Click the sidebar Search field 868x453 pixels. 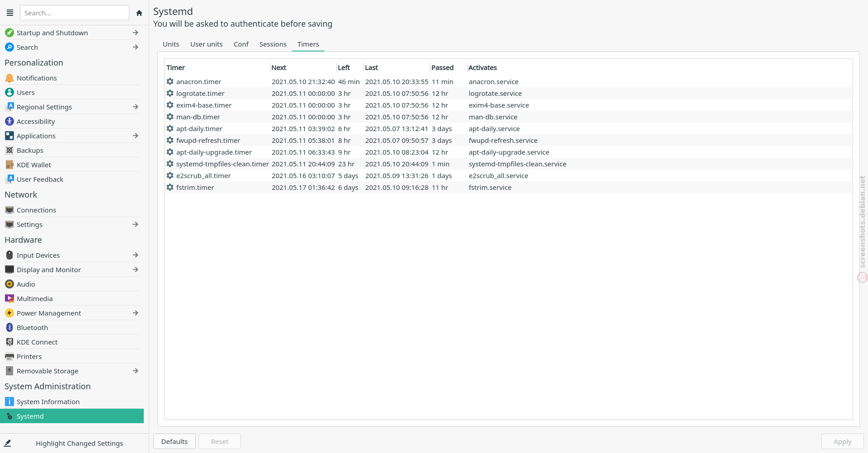(x=75, y=13)
